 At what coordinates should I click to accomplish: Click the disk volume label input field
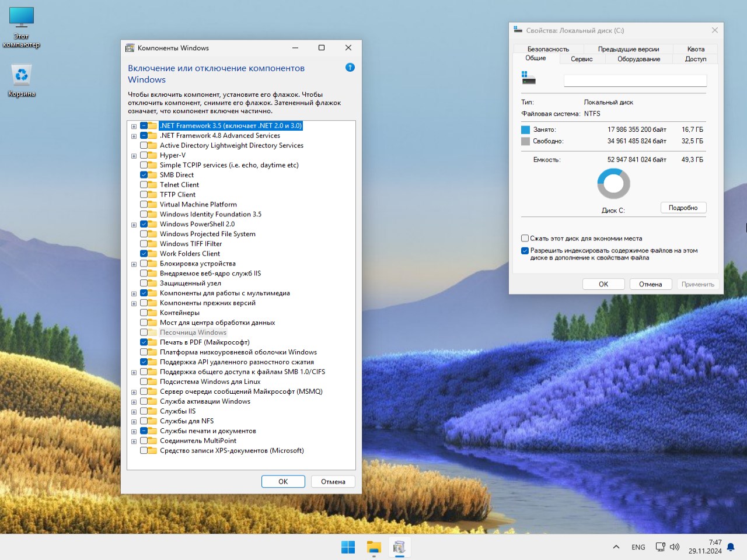[x=635, y=80]
